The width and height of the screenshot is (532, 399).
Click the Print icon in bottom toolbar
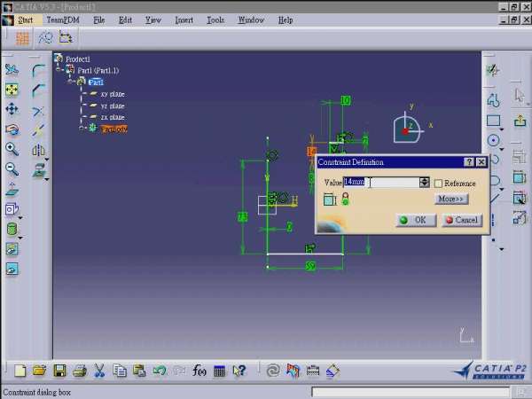pos(79,371)
